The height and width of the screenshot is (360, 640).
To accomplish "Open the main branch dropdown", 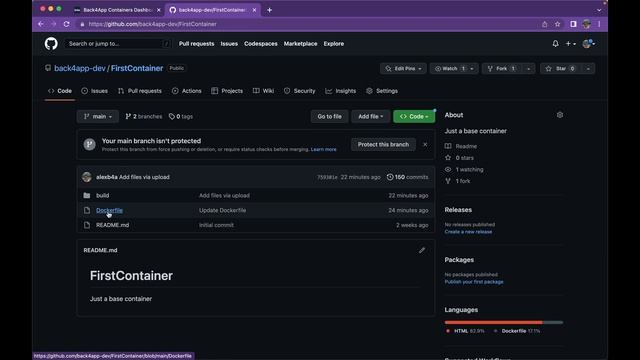I will pyautogui.click(x=98, y=116).
